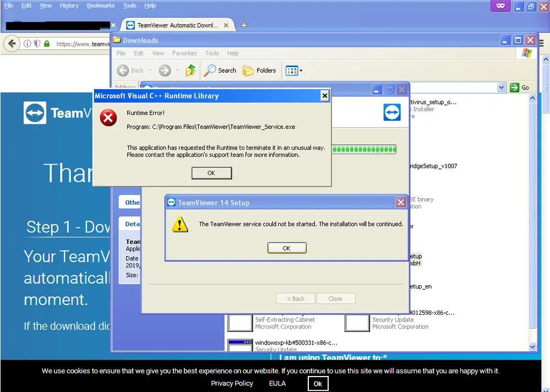
Task: Click the Back arrow in Downloads window
Action: (x=123, y=70)
